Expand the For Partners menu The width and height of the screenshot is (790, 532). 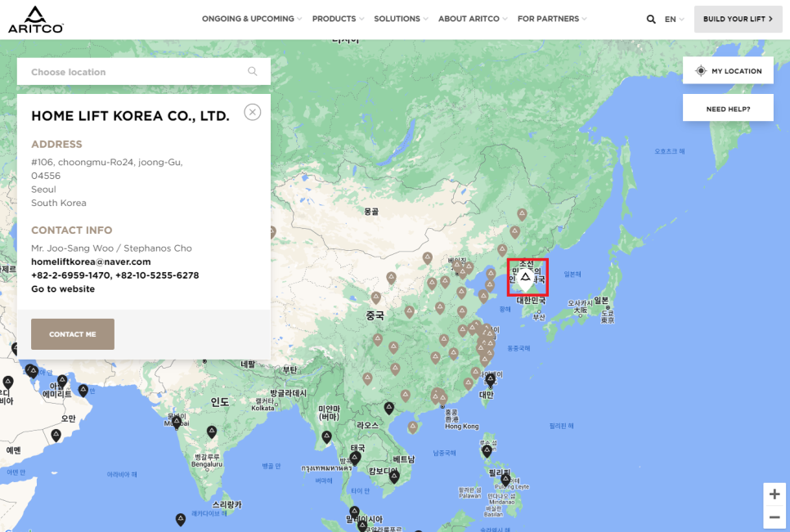point(552,19)
